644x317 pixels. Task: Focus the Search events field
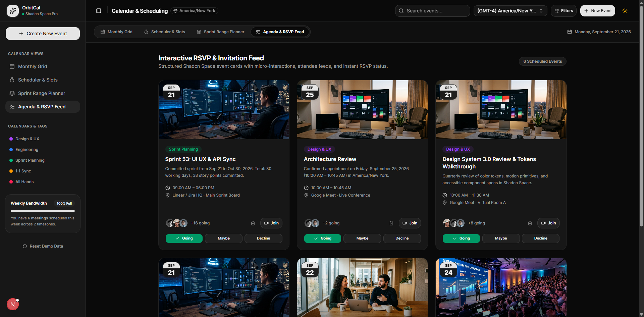[432, 11]
